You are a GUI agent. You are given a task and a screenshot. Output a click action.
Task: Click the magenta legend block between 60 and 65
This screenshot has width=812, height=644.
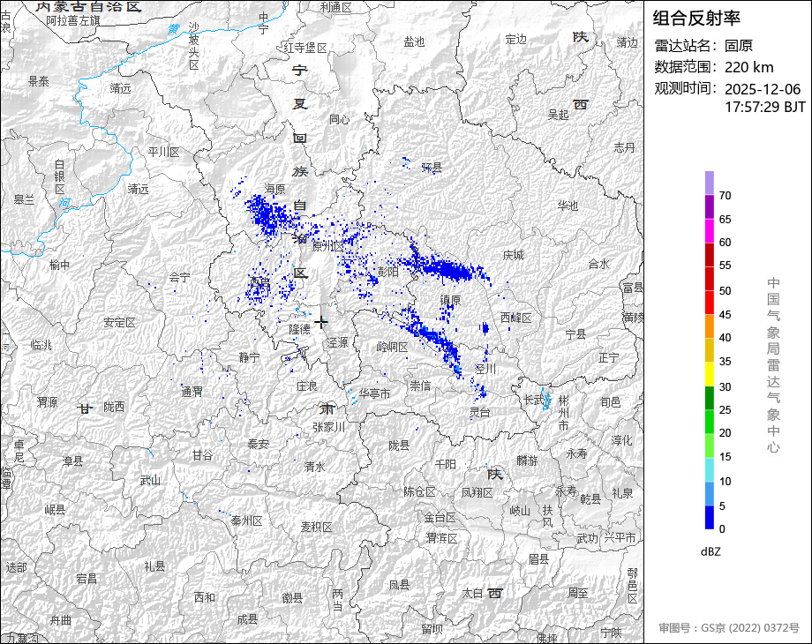click(710, 230)
